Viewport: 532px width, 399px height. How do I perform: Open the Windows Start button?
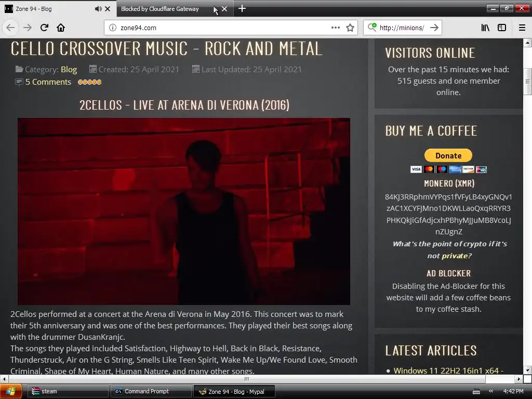(x=10, y=391)
